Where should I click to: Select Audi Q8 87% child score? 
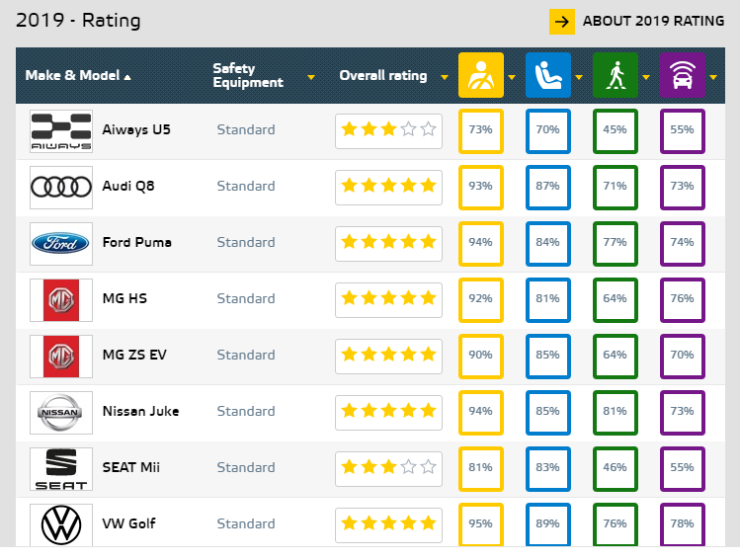[x=548, y=188]
